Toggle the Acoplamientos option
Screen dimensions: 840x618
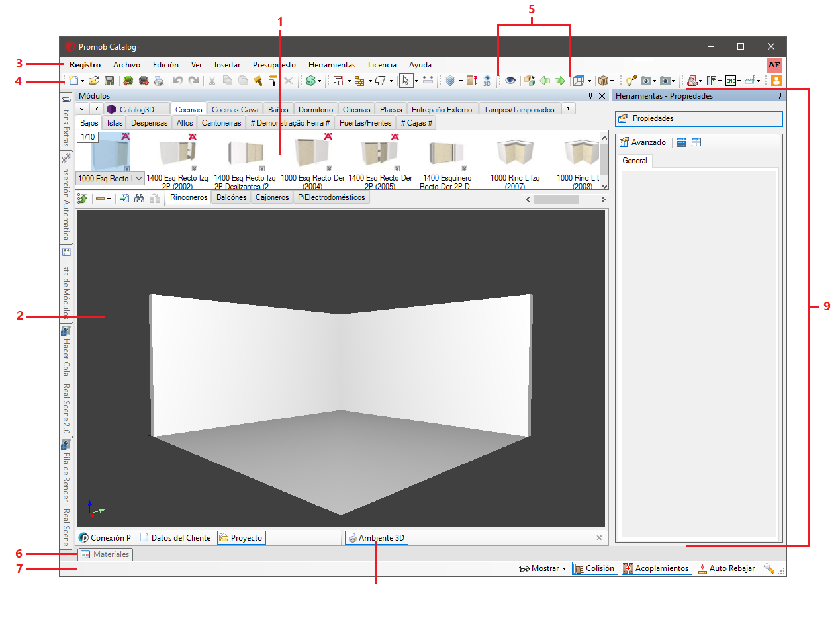[x=657, y=568]
